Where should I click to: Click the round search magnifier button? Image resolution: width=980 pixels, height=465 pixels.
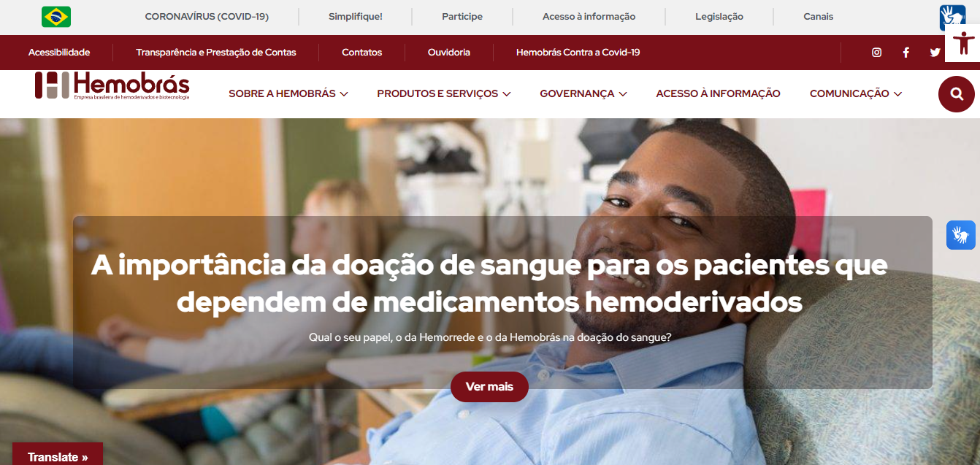[x=957, y=93]
